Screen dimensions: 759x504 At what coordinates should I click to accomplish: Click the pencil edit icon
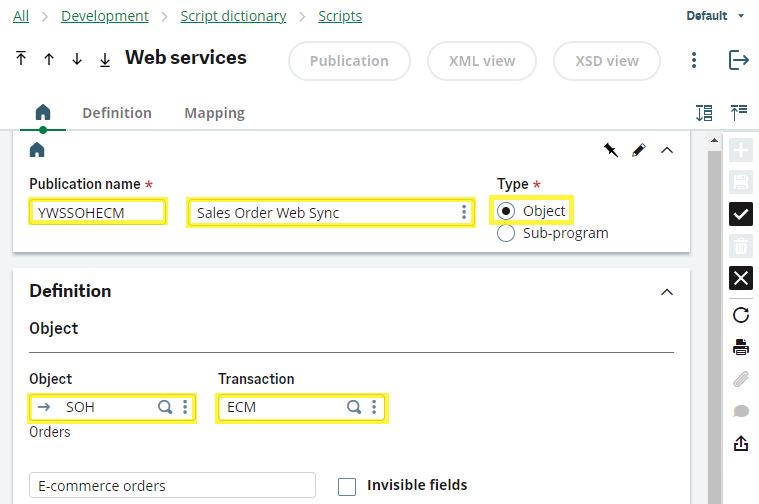pyautogui.click(x=639, y=150)
